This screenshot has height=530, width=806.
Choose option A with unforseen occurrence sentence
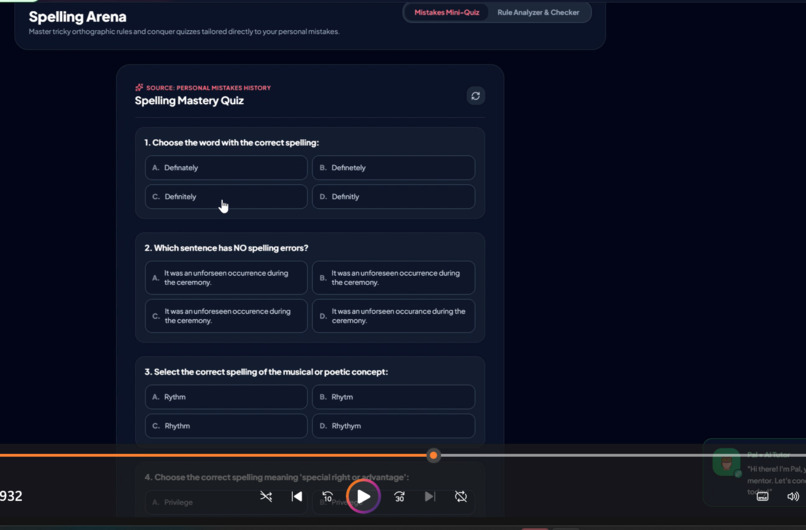pyautogui.click(x=226, y=278)
